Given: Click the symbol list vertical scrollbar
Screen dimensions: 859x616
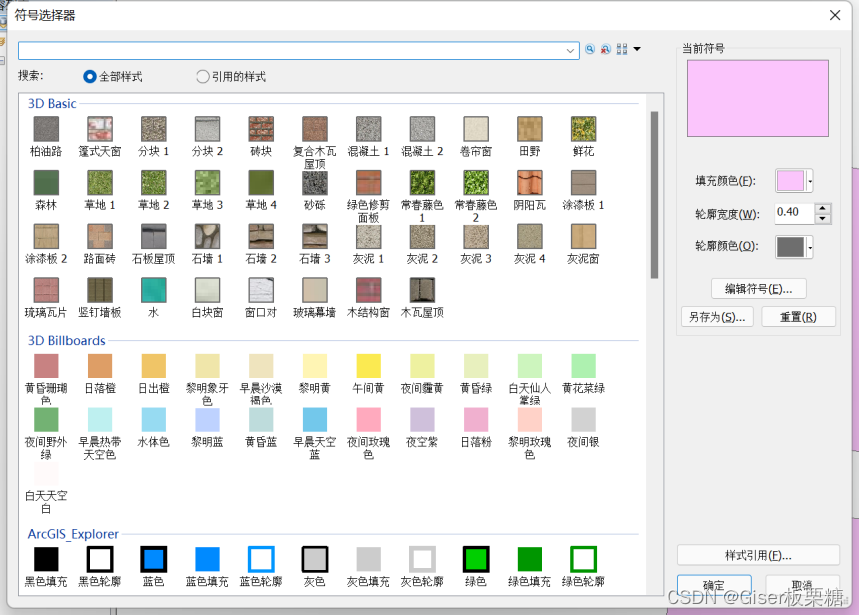Looking at the screenshot, I should coord(654,195).
